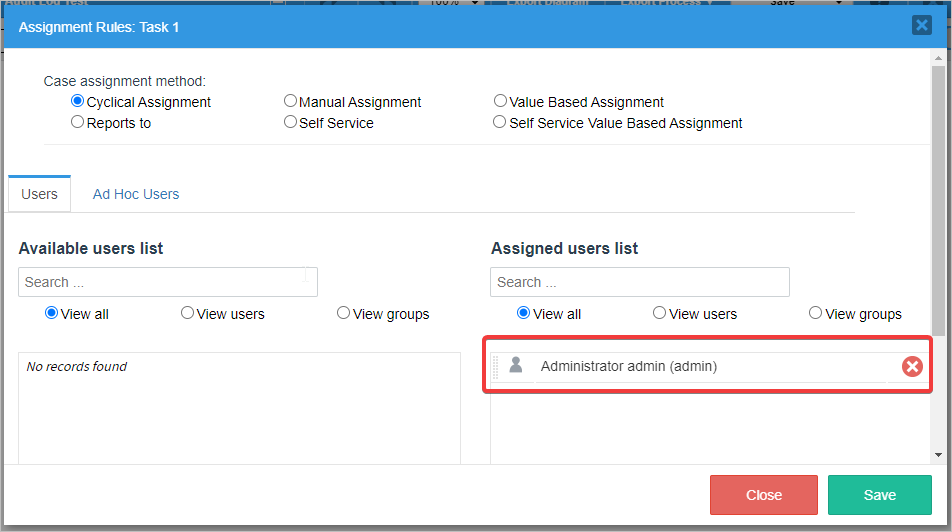Image resolution: width=952 pixels, height=532 pixels.
Task: Select Self Service Value Based Assignment
Action: (x=500, y=122)
